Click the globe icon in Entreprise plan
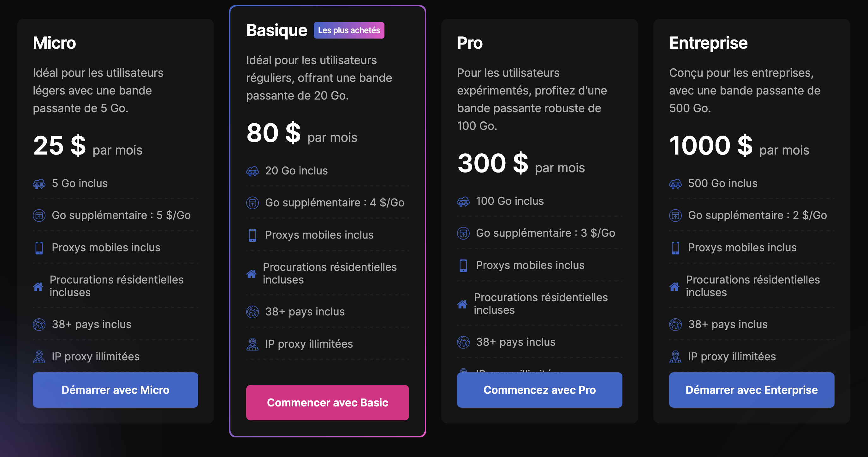Screen dimensions: 868x457 (675, 325)
